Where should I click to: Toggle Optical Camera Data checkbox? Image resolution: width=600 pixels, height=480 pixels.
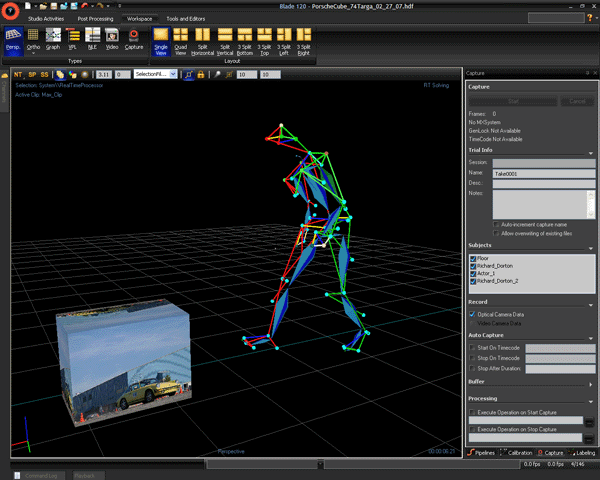coord(473,314)
